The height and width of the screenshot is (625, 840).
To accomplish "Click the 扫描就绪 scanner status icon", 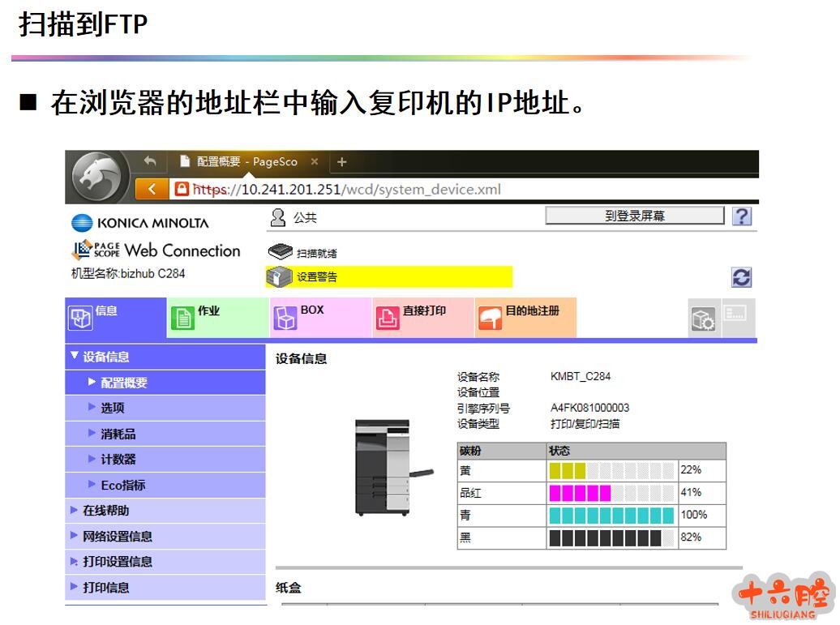I will (x=280, y=252).
